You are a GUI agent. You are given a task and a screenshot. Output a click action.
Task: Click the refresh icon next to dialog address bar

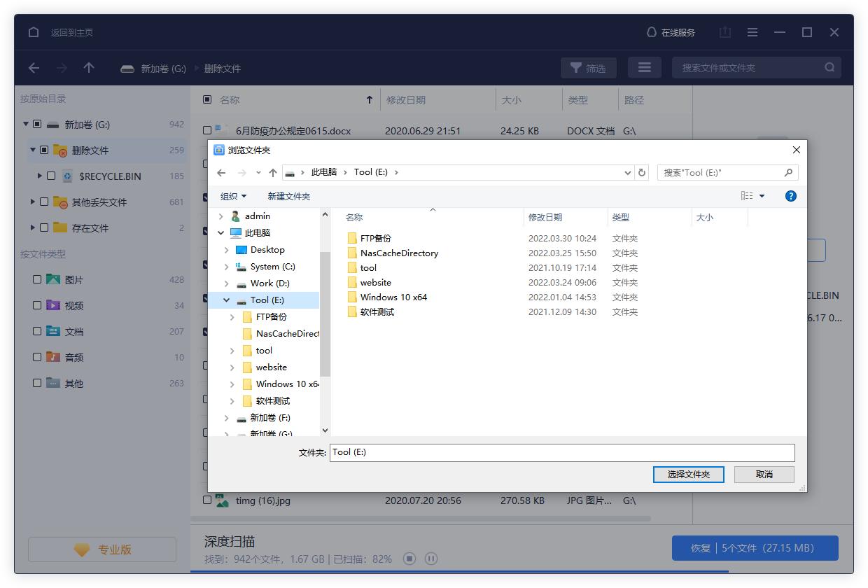(642, 172)
